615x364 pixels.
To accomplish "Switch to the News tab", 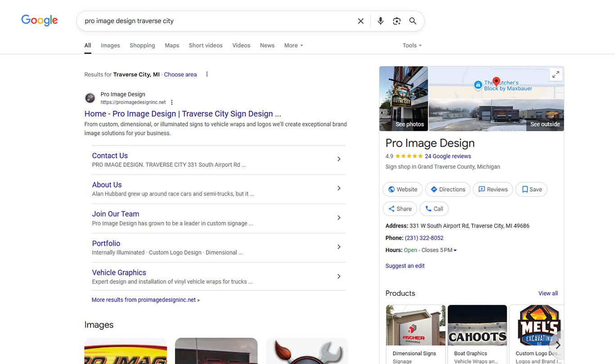I will (267, 45).
